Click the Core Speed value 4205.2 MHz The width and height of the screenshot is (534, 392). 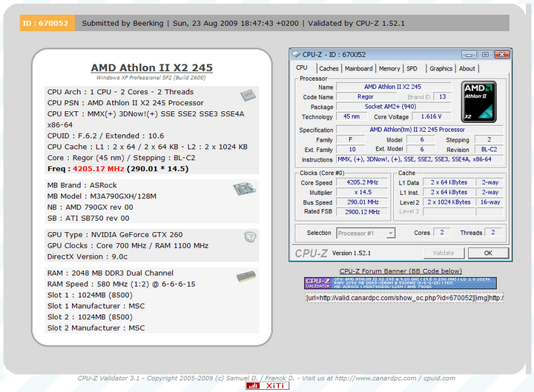click(363, 182)
